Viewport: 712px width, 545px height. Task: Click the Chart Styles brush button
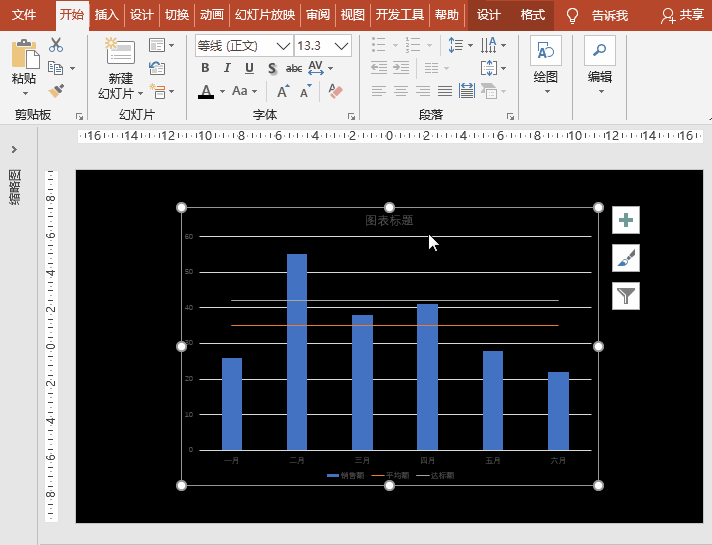click(x=626, y=258)
